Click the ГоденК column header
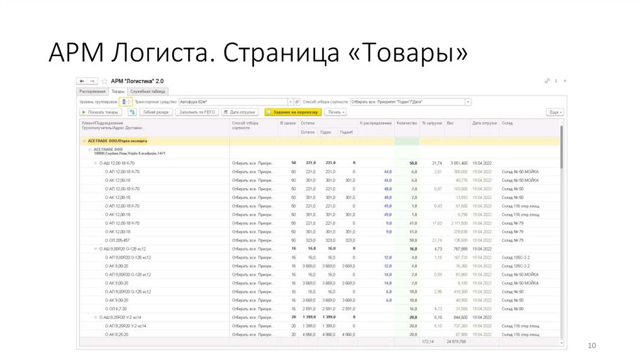644x361 pixels. (347, 132)
